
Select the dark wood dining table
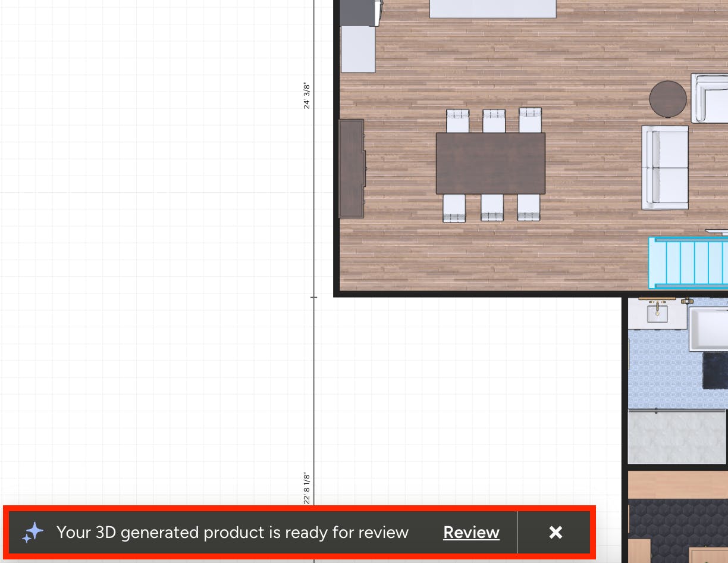click(491, 163)
